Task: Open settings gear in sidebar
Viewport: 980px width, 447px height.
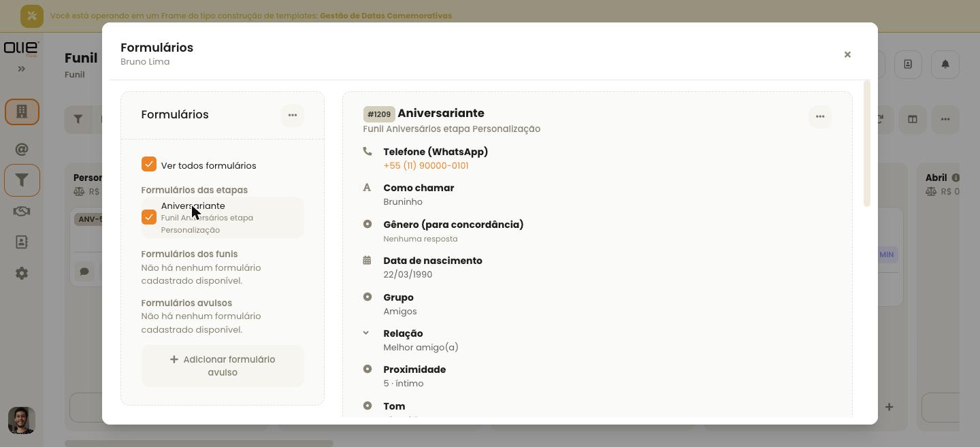Action: click(22, 273)
